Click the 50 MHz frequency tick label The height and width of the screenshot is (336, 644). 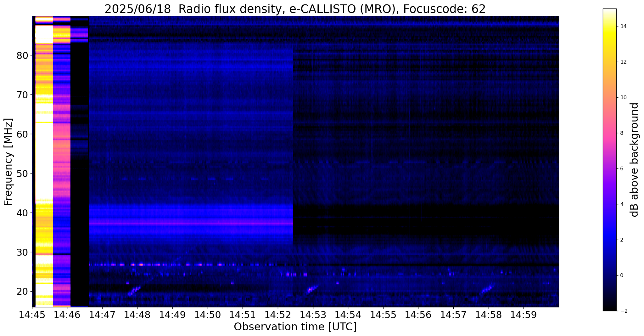[x=22, y=174]
